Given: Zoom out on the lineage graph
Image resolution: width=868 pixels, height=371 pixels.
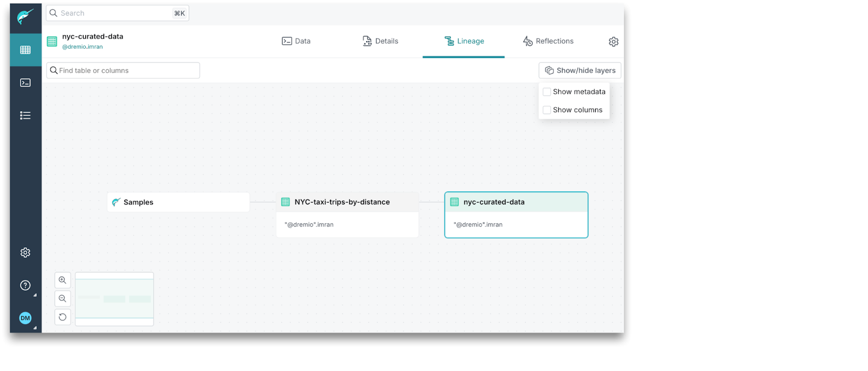Looking at the screenshot, I should tap(63, 299).
